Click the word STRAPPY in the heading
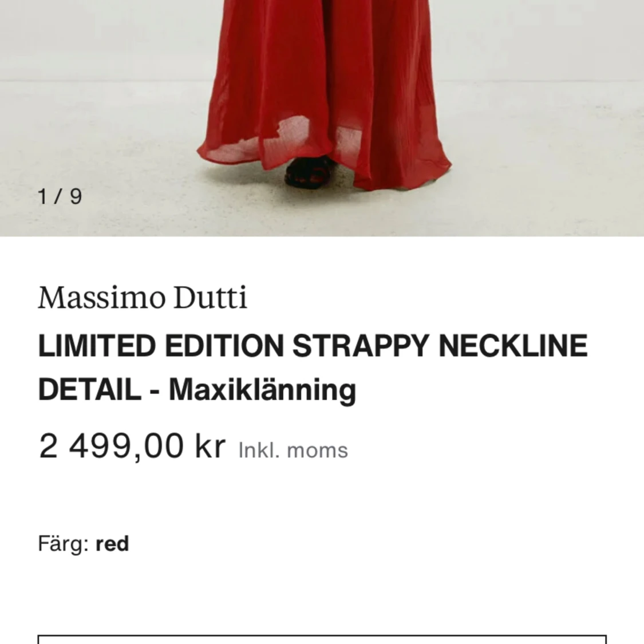The image size is (644, 644). (361, 346)
